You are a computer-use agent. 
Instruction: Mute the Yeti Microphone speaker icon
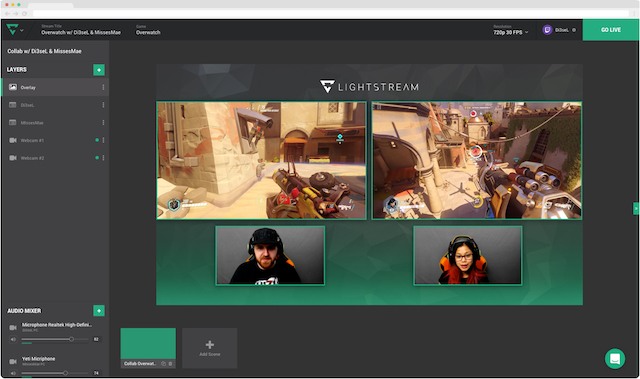tap(13, 373)
